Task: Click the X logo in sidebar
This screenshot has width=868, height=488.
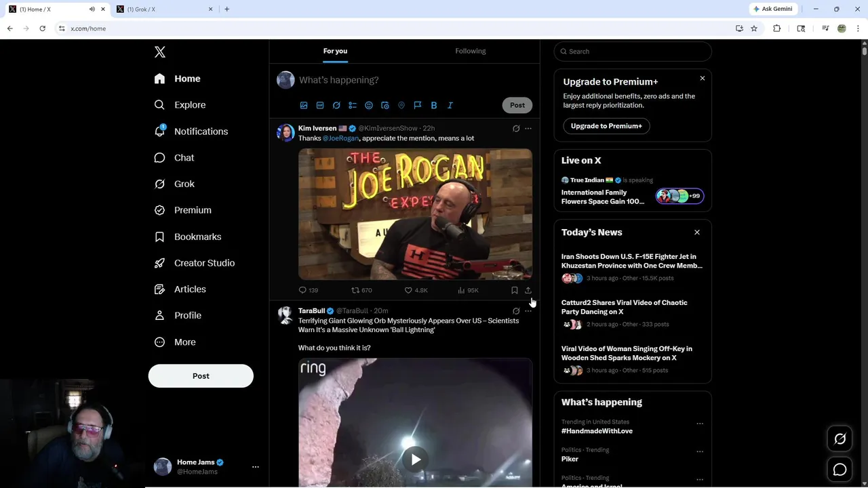Action: click(160, 52)
